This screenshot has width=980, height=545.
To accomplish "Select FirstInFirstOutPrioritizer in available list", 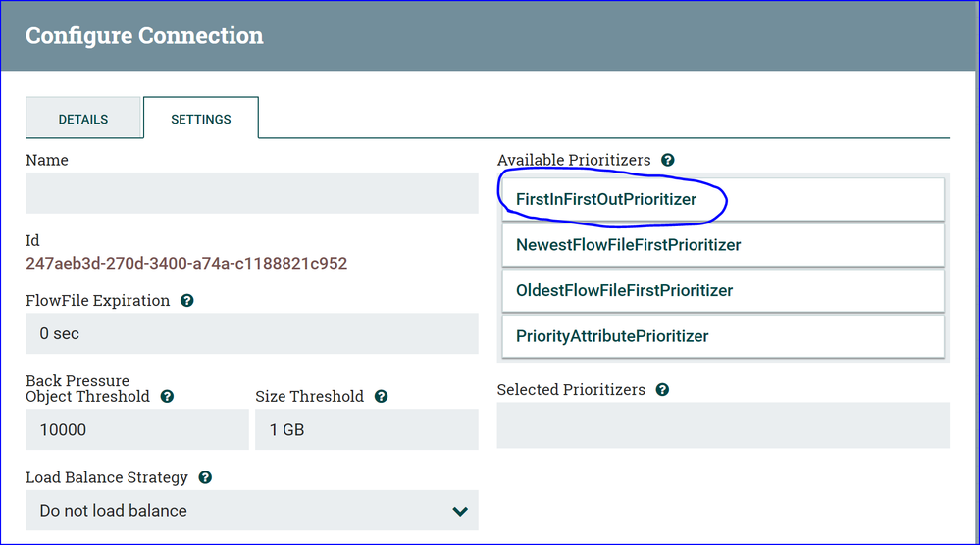I will click(606, 199).
